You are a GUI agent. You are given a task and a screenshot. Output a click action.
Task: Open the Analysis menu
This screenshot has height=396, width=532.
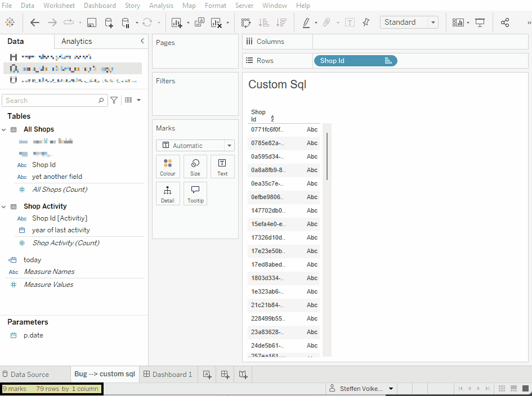pyautogui.click(x=161, y=6)
